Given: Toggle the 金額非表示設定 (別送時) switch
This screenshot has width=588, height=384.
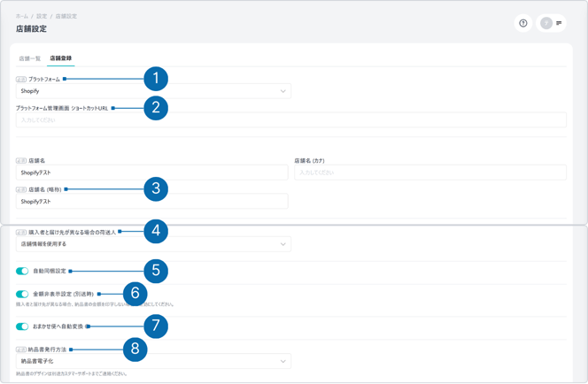Looking at the screenshot, I should point(22,294).
